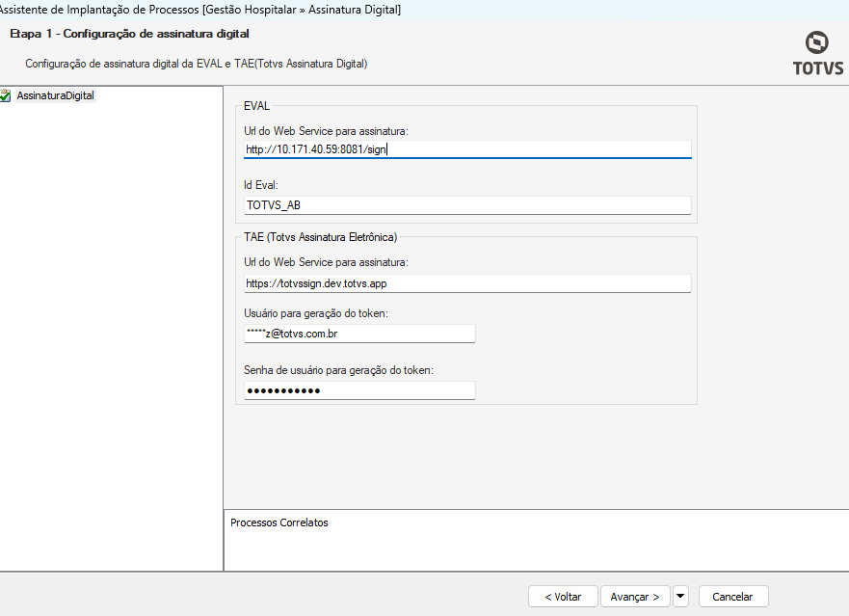Open the dropdown arrow next to Avançar
849x616 pixels.
[680, 596]
